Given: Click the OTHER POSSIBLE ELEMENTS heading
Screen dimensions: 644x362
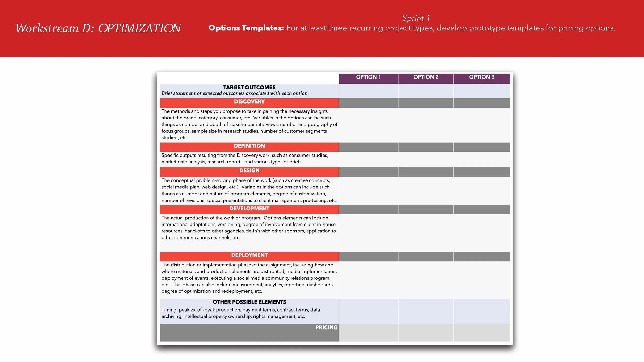Looking at the screenshot, I should [x=249, y=302].
